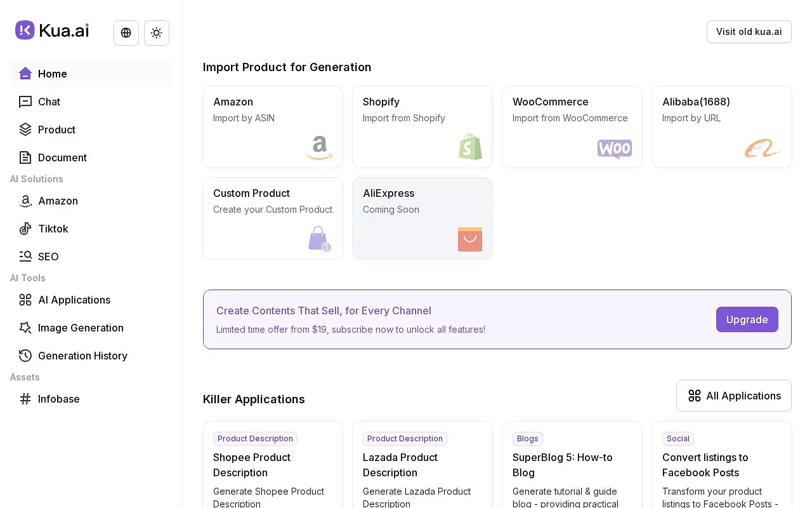Open Generation History from sidebar
The height and width of the screenshot is (508, 812).
coord(91,356)
